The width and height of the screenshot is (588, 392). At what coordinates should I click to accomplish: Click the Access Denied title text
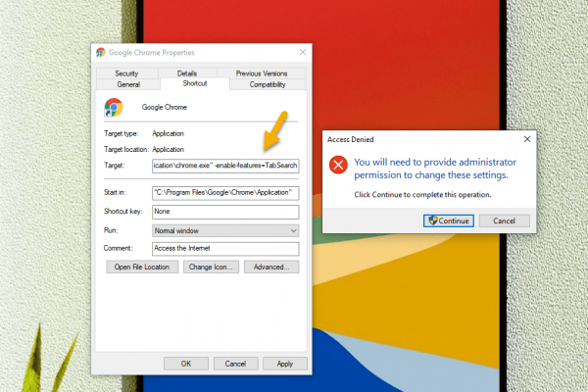tap(350, 139)
